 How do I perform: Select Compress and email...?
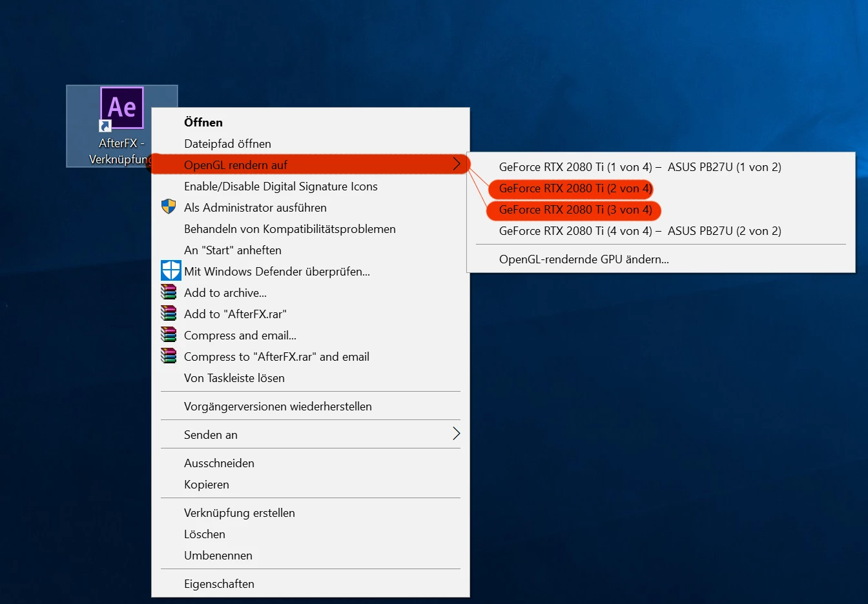(311, 335)
